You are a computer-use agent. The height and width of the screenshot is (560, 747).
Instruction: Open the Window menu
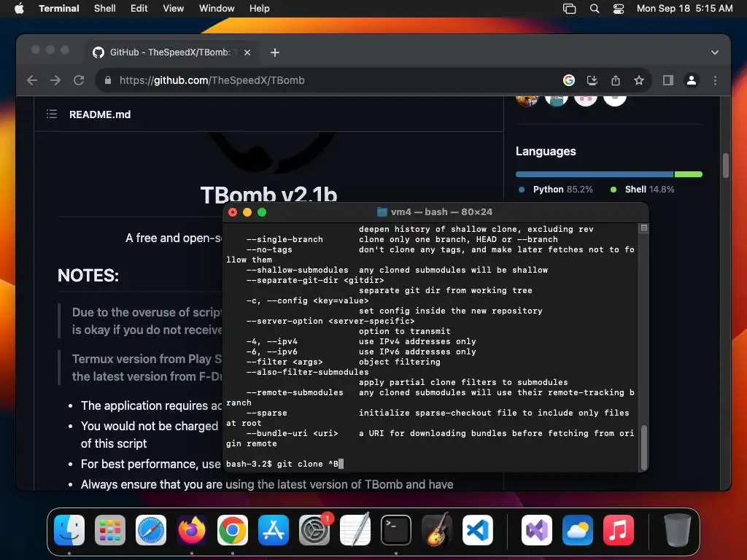[216, 8]
